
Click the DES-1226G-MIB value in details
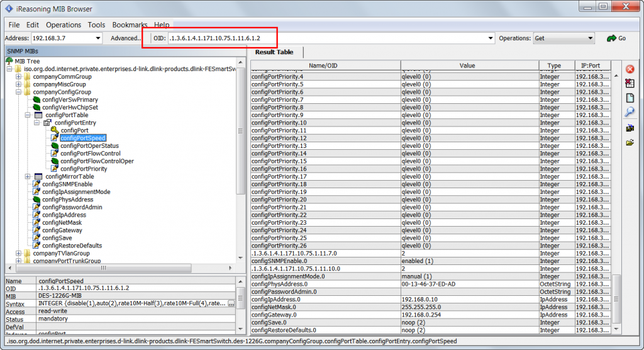60,296
